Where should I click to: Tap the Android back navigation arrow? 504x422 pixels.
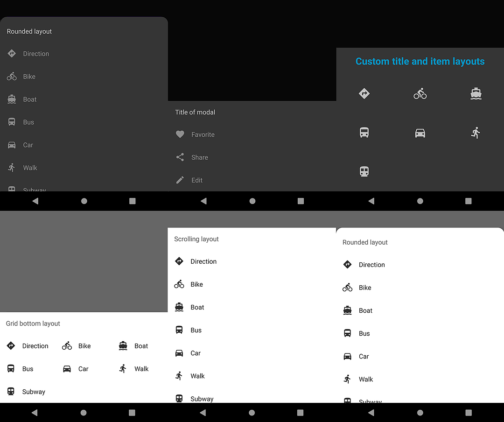pyautogui.click(x=35, y=201)
